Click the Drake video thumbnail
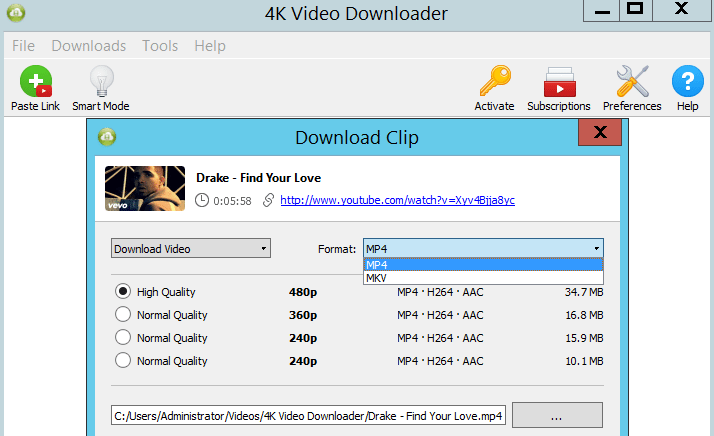 click(145, 188)
